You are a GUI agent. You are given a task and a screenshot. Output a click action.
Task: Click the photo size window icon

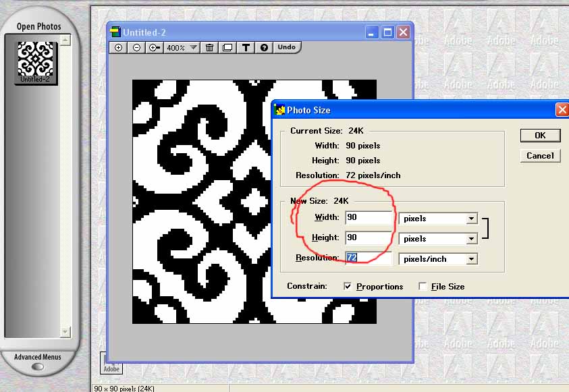pos(227,47)
